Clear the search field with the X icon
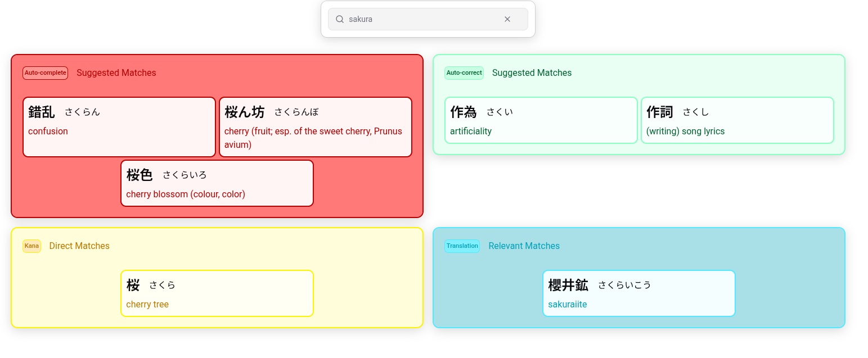The width and height of the screenshot is (868, 358). point(507,19)
